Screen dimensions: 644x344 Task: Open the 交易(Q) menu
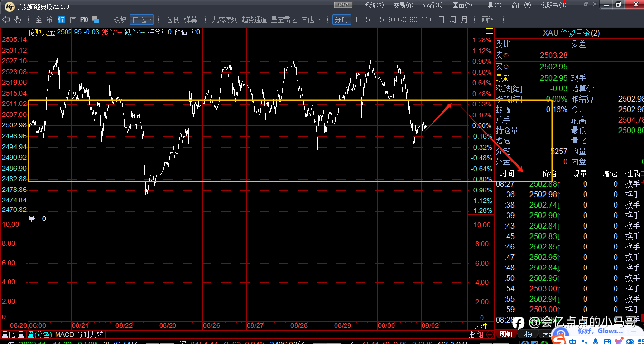pyautogui.click(x=403, y=5)
